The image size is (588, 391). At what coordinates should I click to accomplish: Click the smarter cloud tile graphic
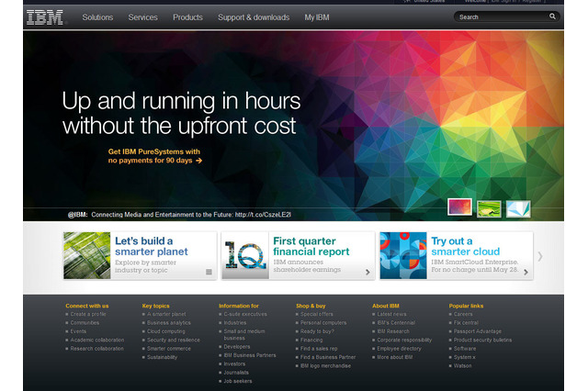(402, 255)
